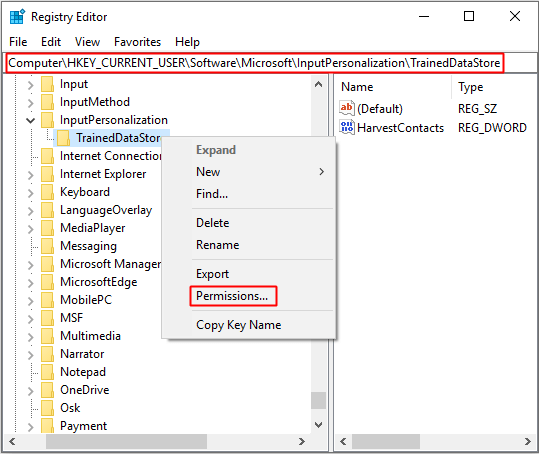The width and height of the screenshot is (539, 454).
Task: Click tree pane horizontal scroll left arrow
Action: pyautogui.click(x=12, y=441)
